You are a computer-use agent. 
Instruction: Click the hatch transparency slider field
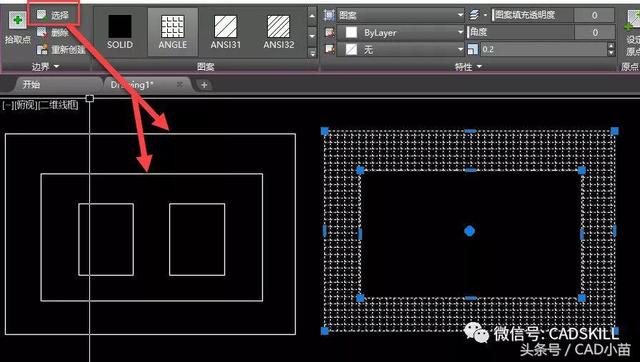pyautogui.click(x=532, y=16)
